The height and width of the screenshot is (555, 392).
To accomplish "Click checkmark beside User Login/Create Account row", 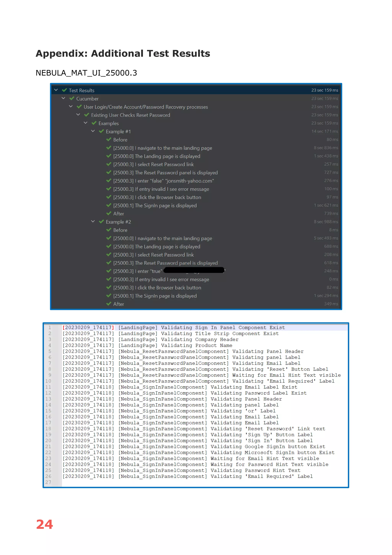I will pyautogui.click(x=79, y=107).
